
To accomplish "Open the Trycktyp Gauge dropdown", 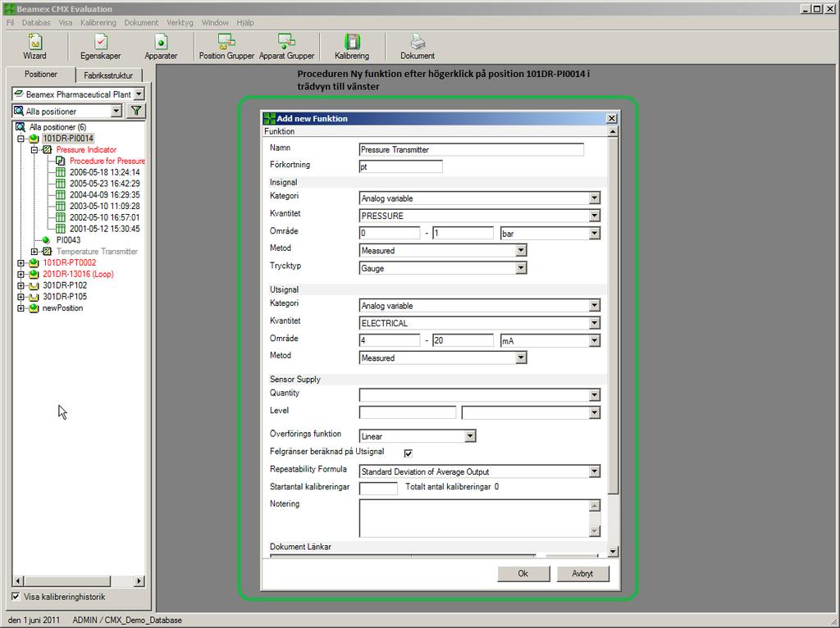I will [521, 268].
